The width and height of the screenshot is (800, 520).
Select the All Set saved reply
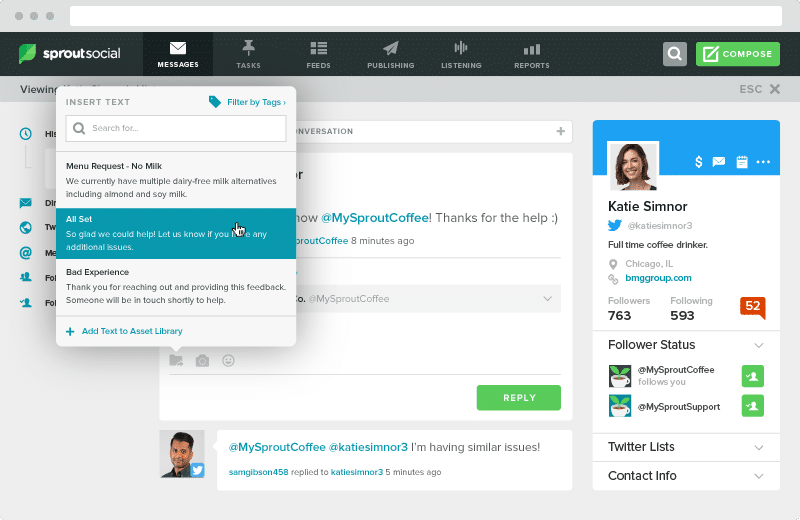176,233
